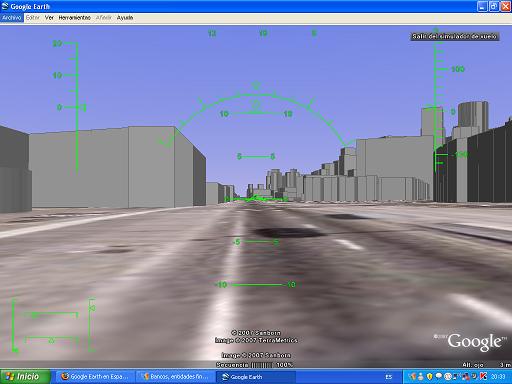The height and width of the screenshot is (384, 512).
Task: Open the Herramientas menu
Action: point(75,18)
